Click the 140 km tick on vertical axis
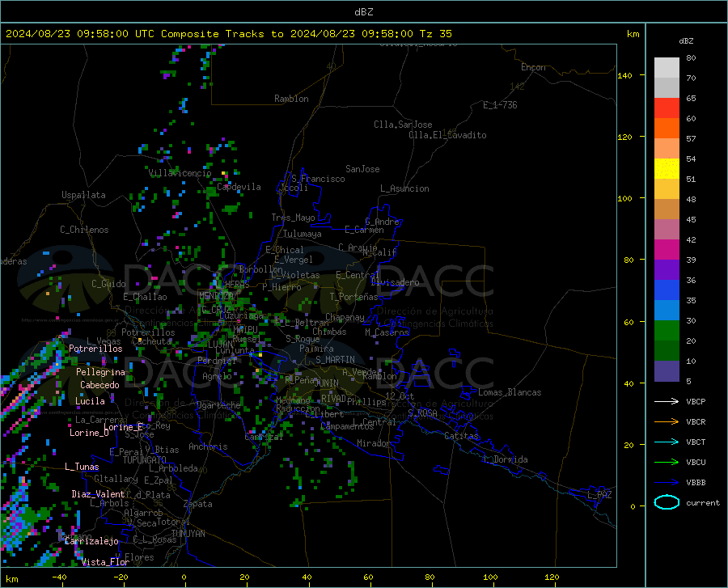 pos(624,75)
